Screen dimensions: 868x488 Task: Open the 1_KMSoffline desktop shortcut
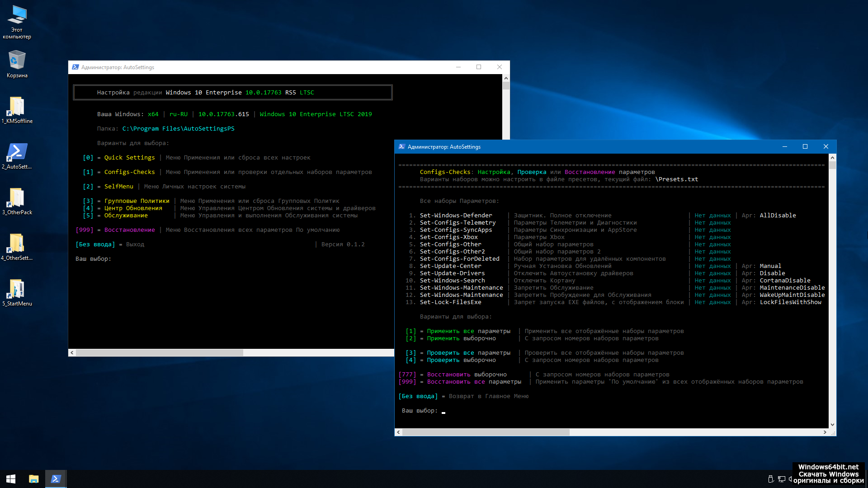click(x=17, y=108)
